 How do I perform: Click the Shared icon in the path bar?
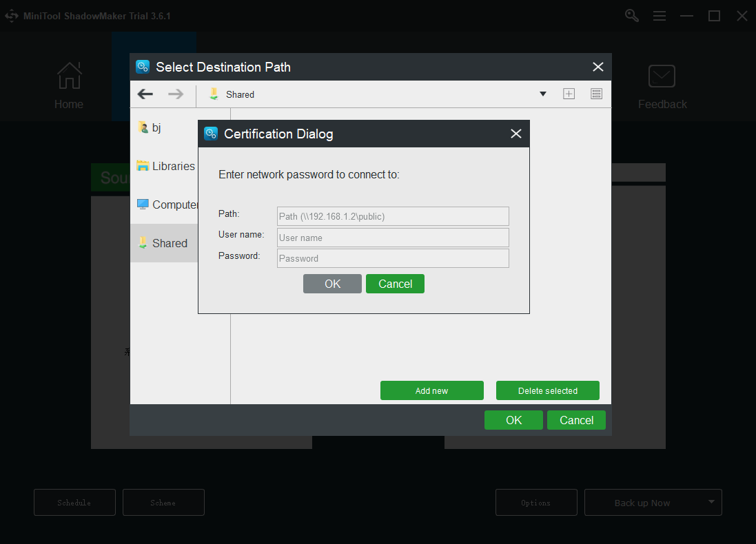point(214,94)
